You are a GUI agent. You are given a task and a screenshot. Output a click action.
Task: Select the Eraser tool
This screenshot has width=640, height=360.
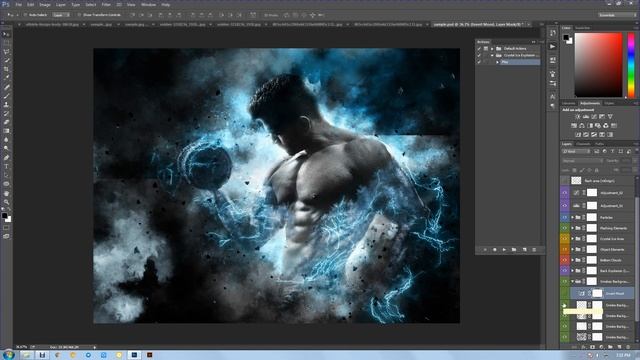click(6, 122)
